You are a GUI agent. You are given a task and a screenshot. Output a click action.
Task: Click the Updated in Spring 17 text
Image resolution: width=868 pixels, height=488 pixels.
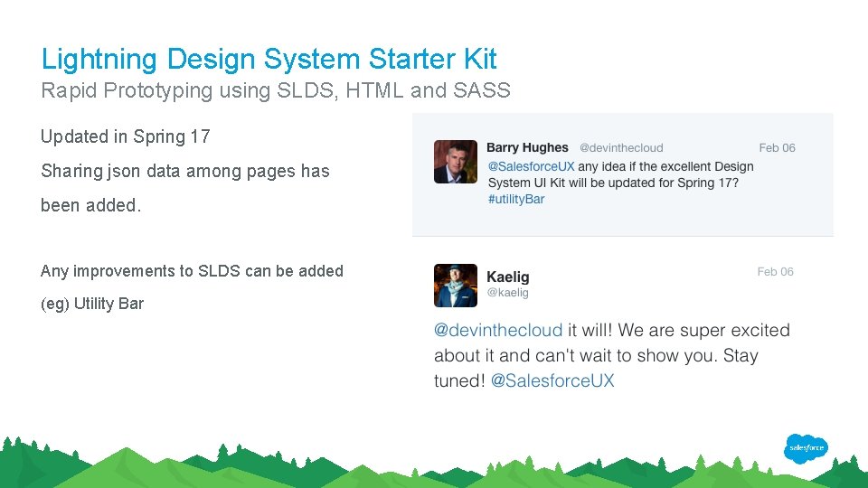pyautogui.click(x=126, y=136)
